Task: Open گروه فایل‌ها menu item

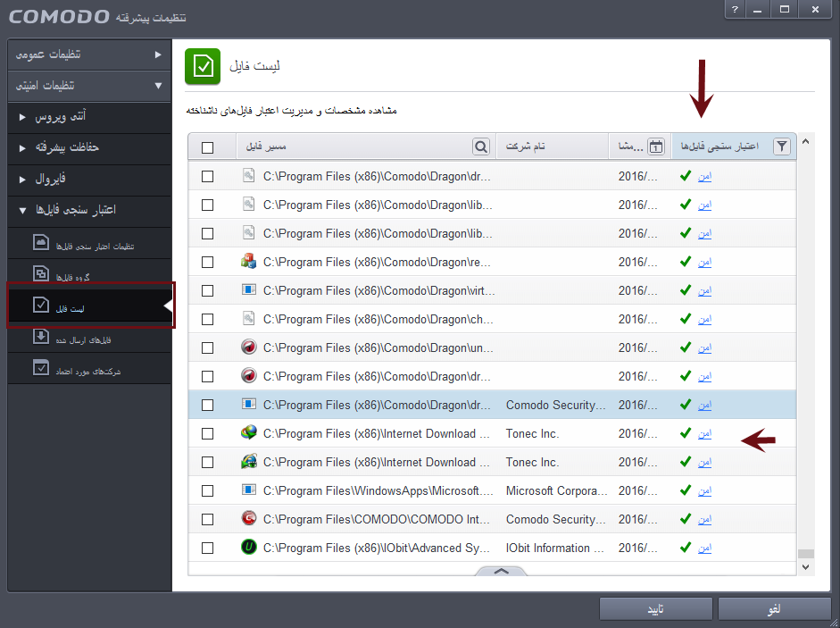Action: (x=89, y=274)
